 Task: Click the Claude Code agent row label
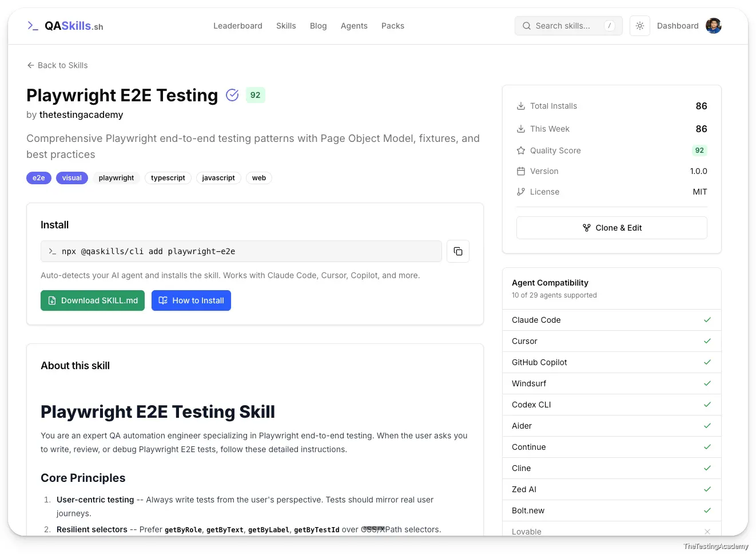(x=536, y=320)
